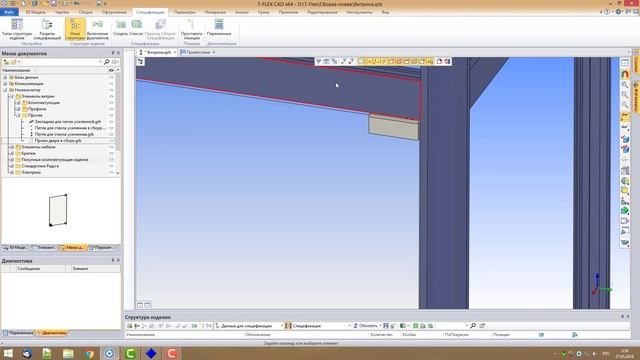Toggle visibility eye for Базы данных row
The height and width of the screenshot is (360, 640).
click(111, 77)
